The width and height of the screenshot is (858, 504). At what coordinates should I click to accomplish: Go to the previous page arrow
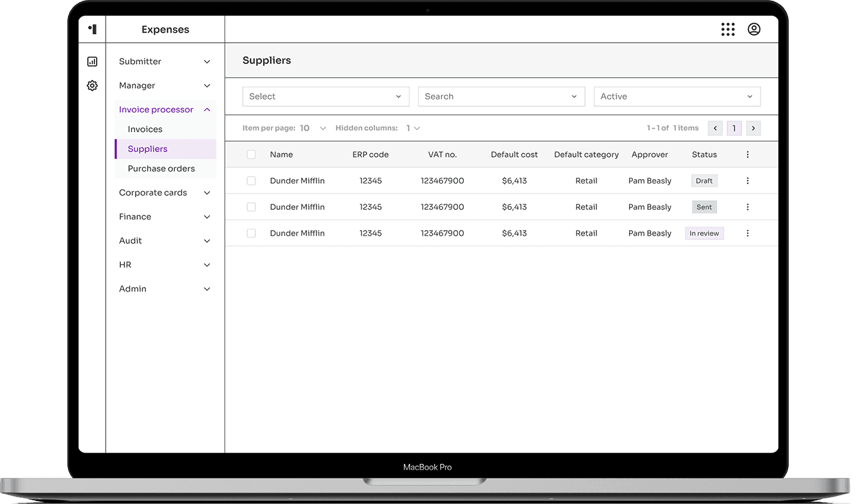point(715,128)
